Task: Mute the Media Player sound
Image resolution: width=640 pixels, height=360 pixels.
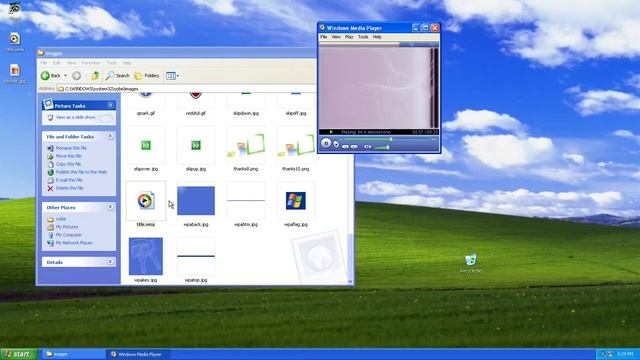Action: [367, 147]
